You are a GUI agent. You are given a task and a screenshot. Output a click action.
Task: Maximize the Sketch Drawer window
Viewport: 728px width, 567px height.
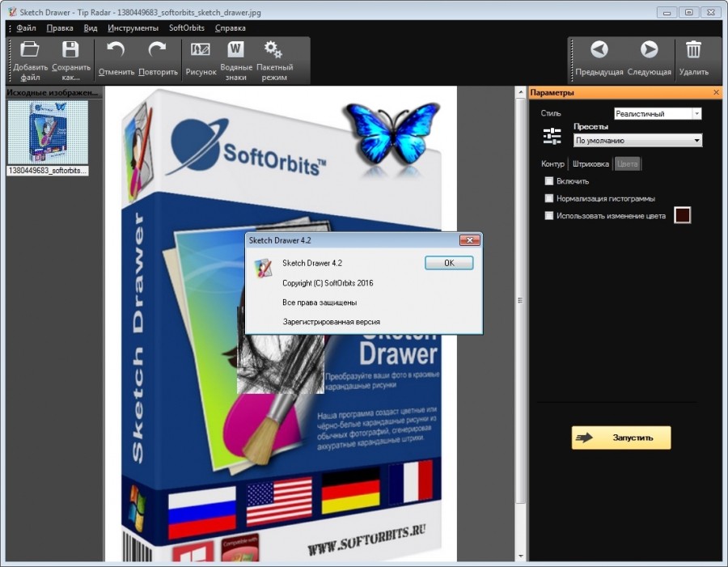pos(689,13)
